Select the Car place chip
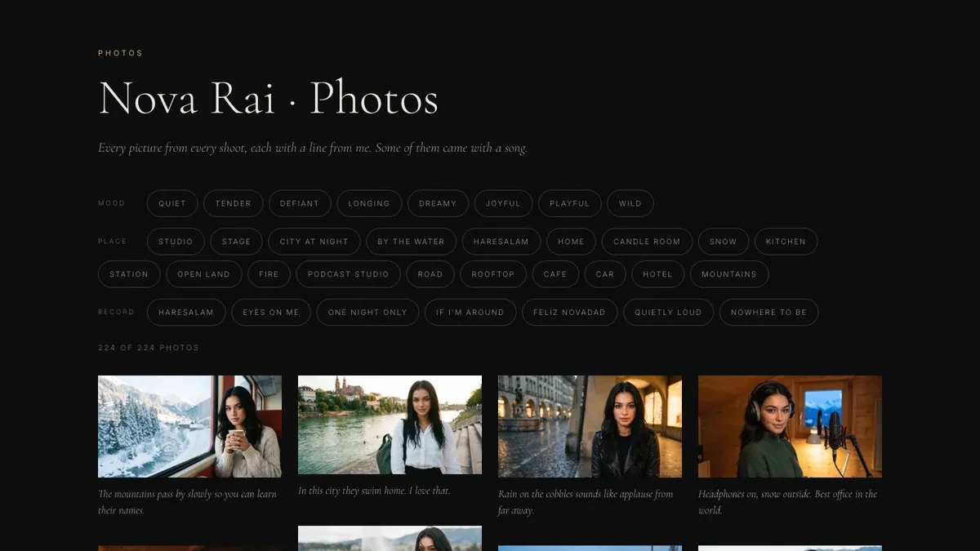Screen dimensions: 980x551 tap(605, 274)
